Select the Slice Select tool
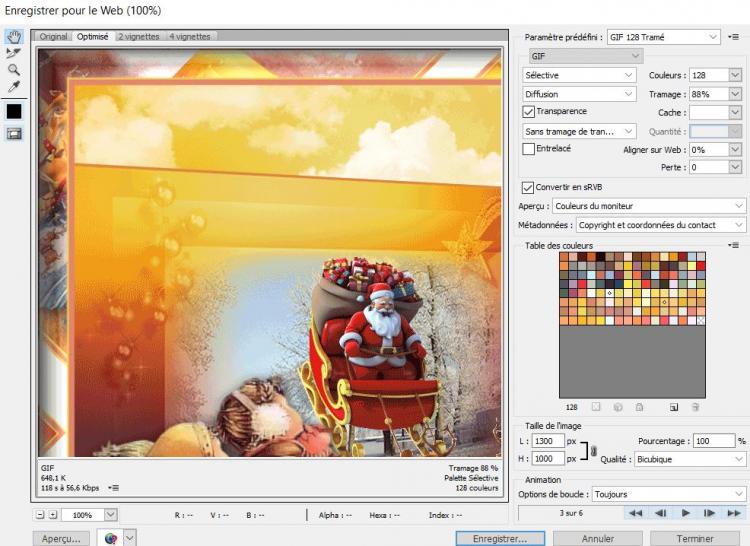The height and width of the screenshot is (546, 750). pos(14,53)
